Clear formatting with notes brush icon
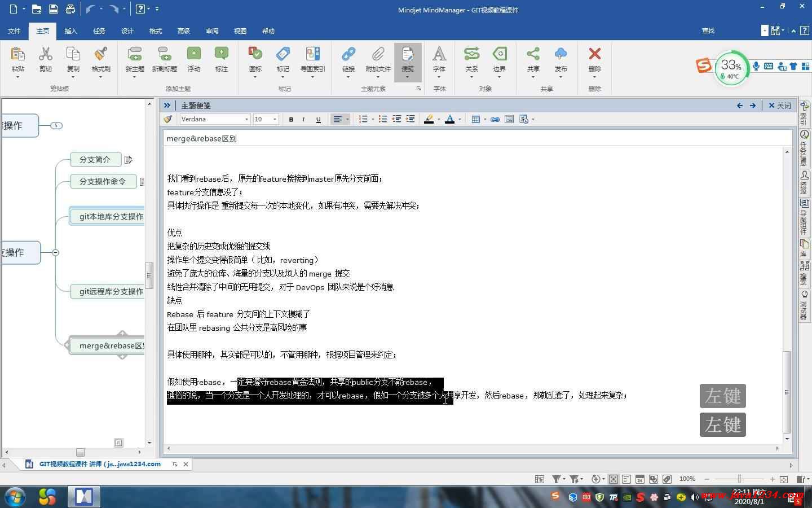812x508 pixels. click(x=167, y=119)
